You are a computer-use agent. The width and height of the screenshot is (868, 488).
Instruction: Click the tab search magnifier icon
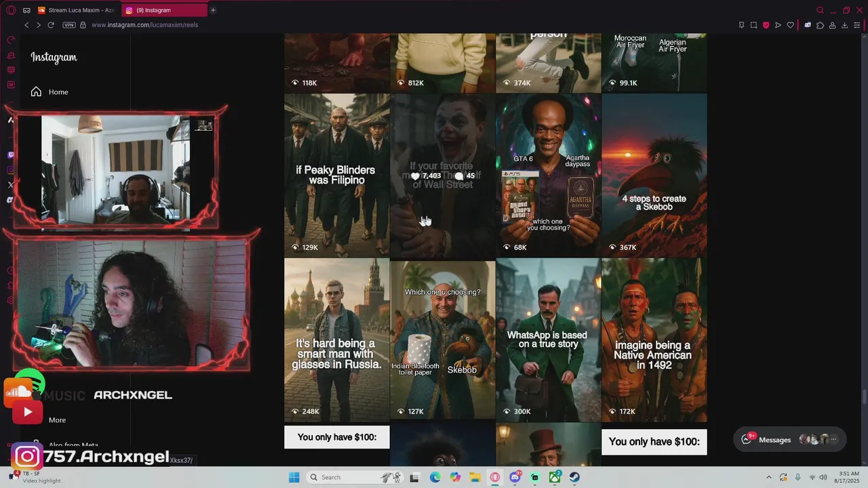point(820,10)
